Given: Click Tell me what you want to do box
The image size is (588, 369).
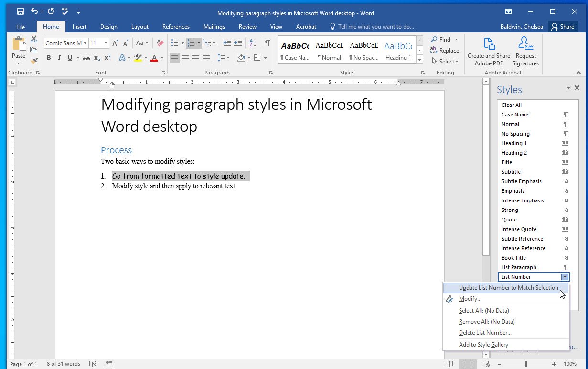Looking at the screenshot, I should tap(372, 27).
